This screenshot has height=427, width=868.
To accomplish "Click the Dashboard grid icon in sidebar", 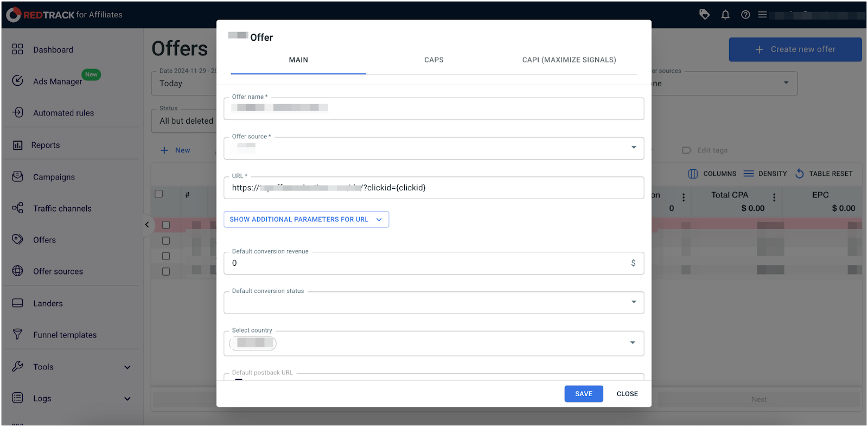I will (x=17, y=49).
